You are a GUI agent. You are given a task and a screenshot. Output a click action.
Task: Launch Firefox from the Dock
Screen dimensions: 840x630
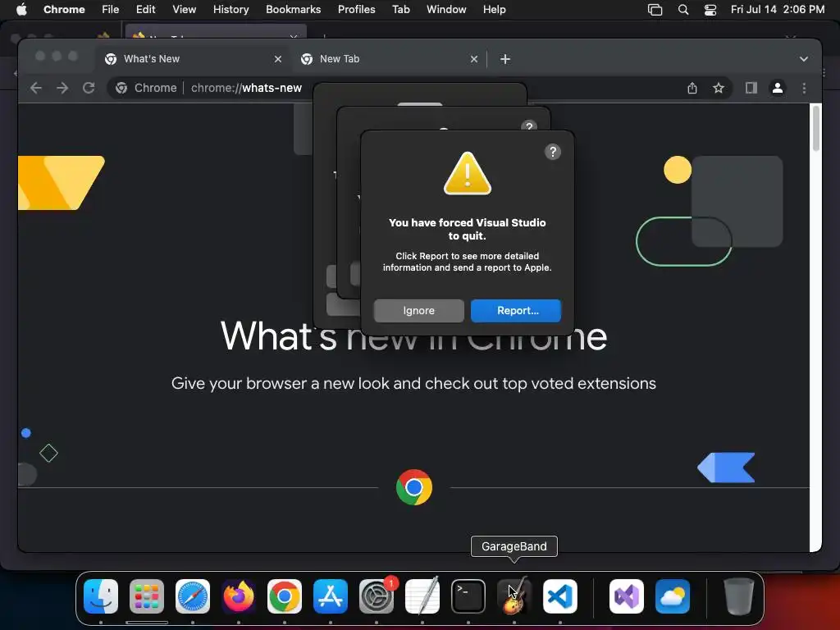click(x=239, y=596)
